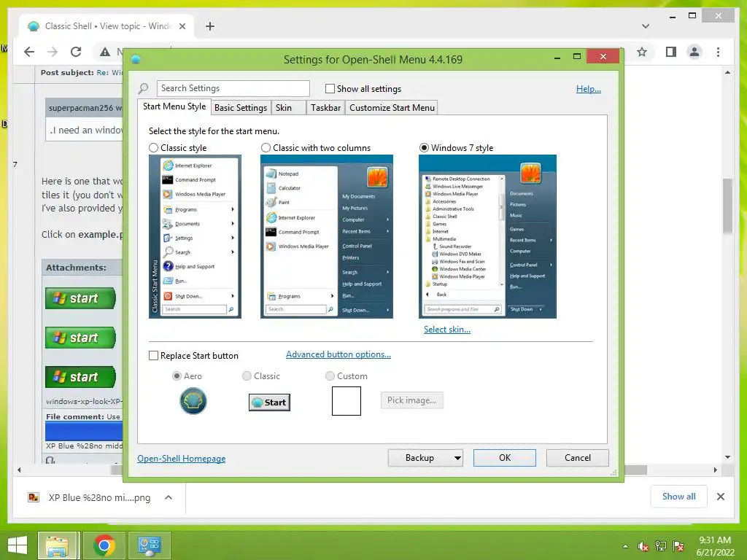Click the Classic Start button preview image

[270, 402]
